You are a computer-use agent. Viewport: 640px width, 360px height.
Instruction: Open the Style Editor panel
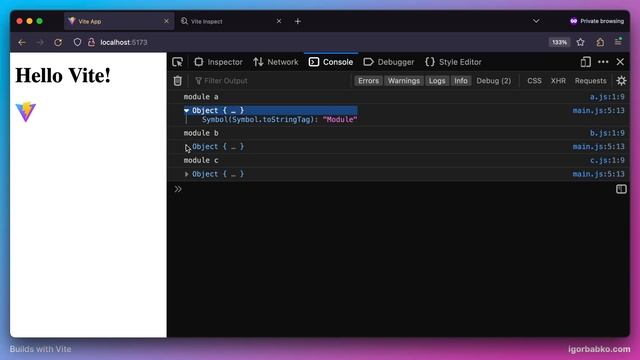point(453,62)
